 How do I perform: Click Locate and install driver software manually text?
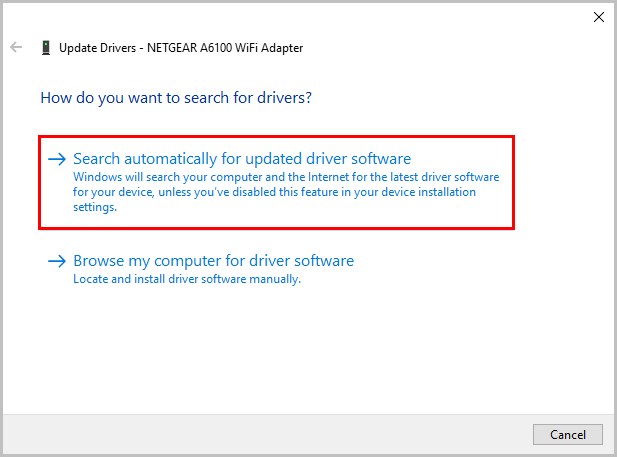[187, 279]
